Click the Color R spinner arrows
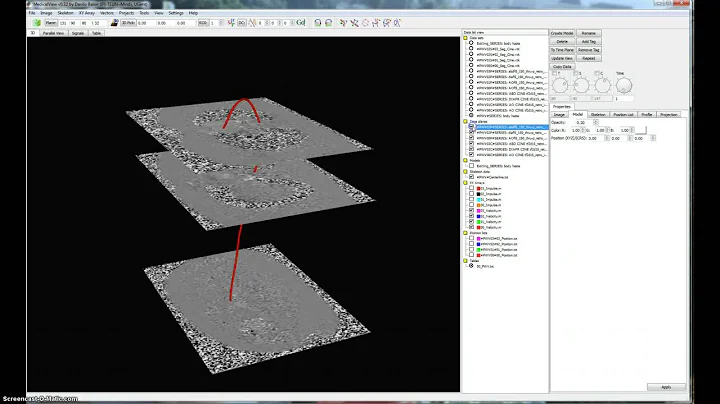The image size is (720, 404). (x=583, y=130)
